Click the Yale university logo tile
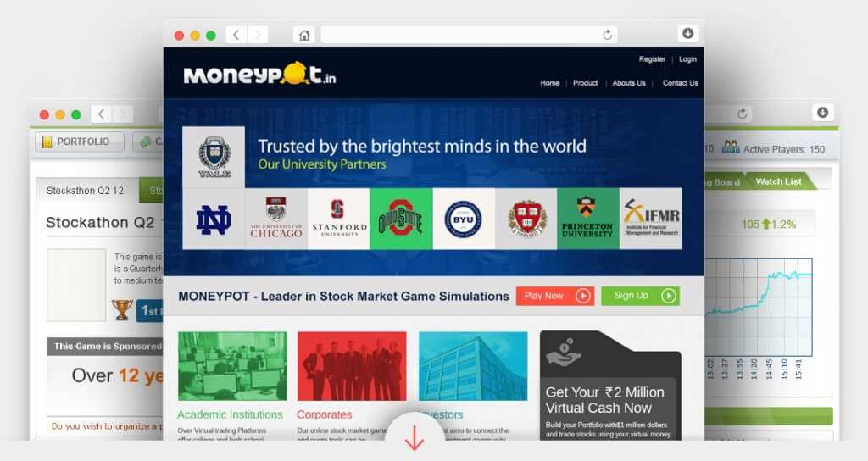The height and width of the screenshot is (461, 868). (214, 157)
